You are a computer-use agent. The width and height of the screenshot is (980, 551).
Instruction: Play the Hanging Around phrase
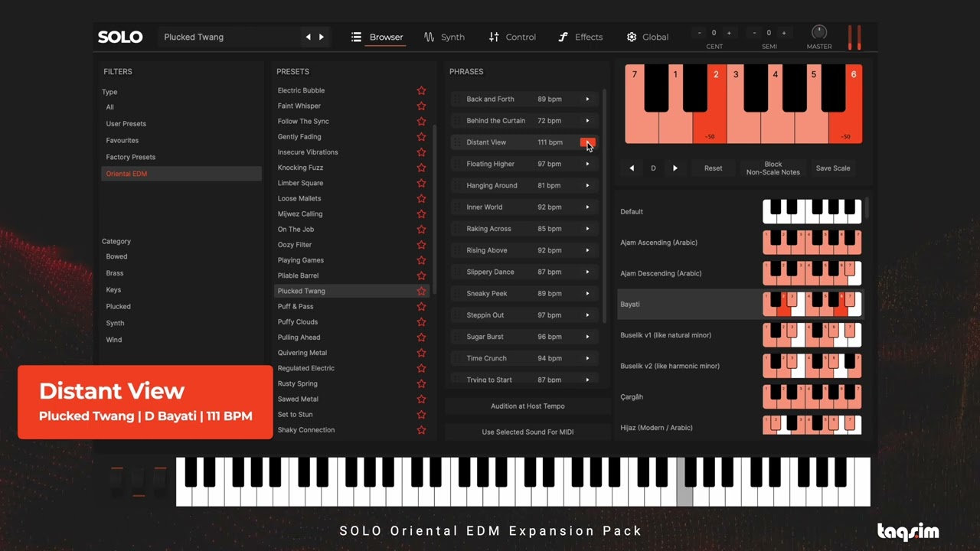[x=587, y=185]
